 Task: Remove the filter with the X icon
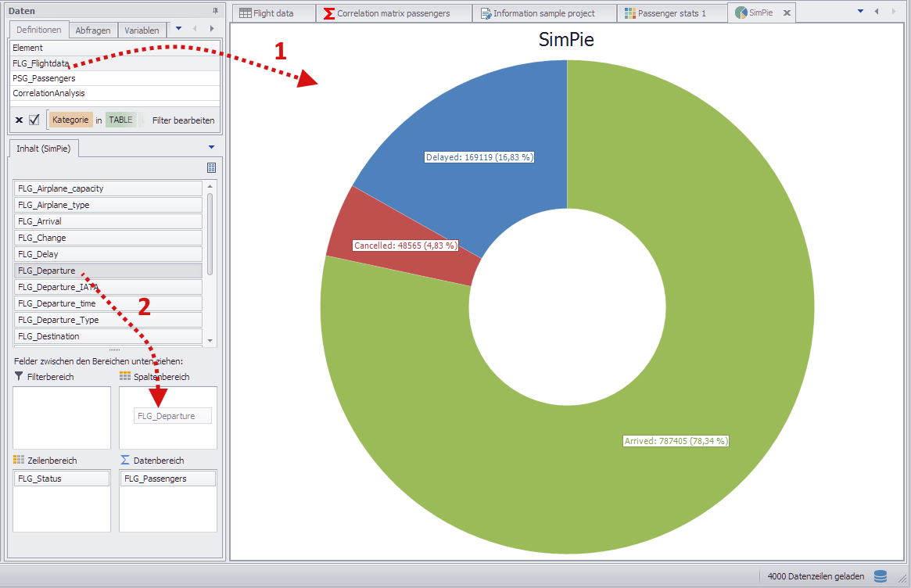click(x=19, y=120)
